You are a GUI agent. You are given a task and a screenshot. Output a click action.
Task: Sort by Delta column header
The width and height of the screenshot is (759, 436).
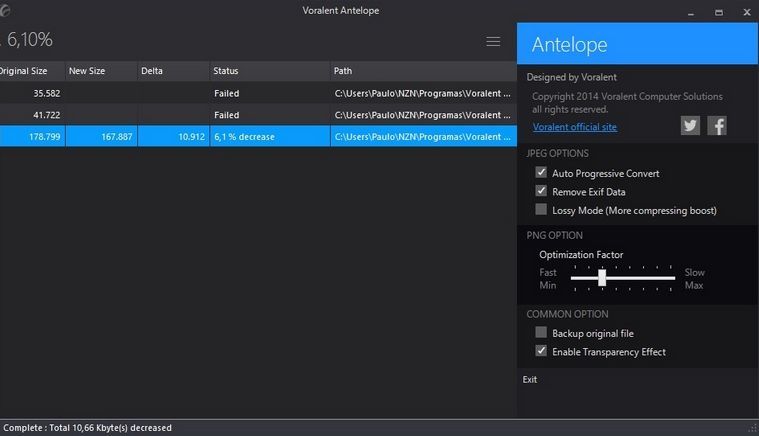173,71
